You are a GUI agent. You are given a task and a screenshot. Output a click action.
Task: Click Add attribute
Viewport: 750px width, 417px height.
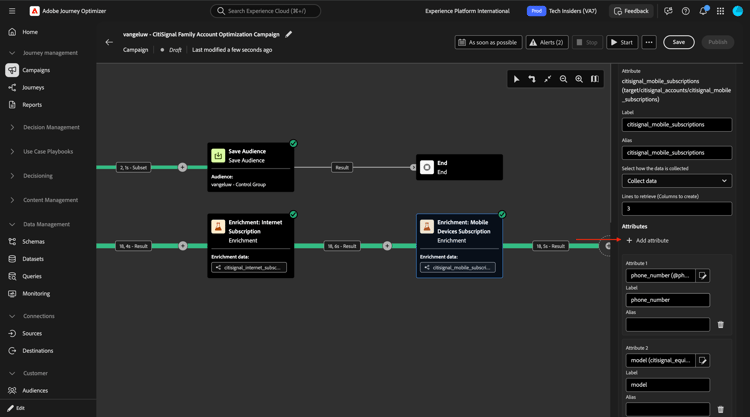(x=648, y=241)
